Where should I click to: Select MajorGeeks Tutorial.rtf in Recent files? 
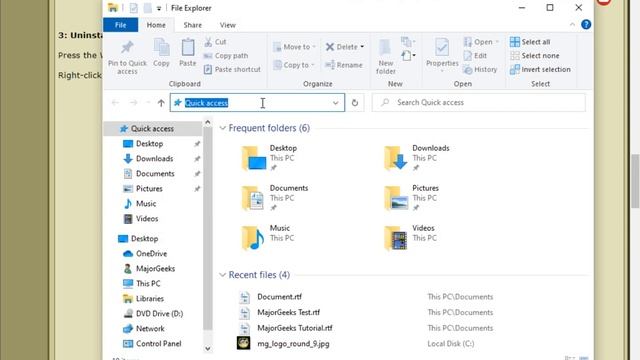295,328
